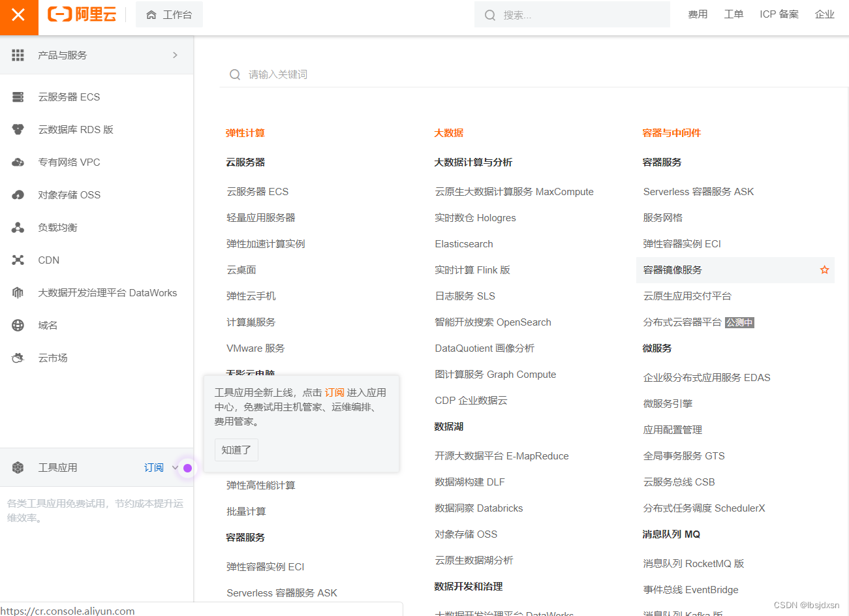Click the 负载均衡 icon
Image resolution: width=849 pixels, height=616 pixels.
[18, 228]
